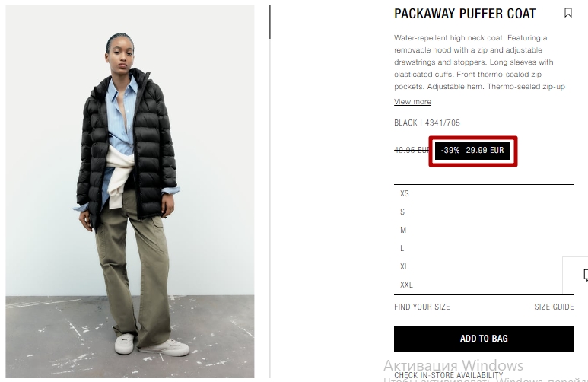This screenshot has width=588, height=382.
Task: Open the SIZE GUIDE
Action: pos(554,307)
